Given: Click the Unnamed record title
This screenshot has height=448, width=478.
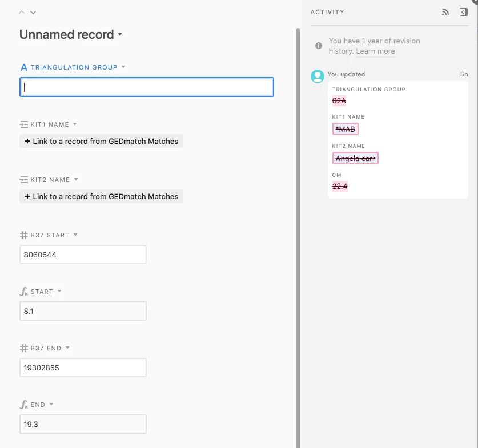Looking at the screenshot, I should [x=66, y=34].
